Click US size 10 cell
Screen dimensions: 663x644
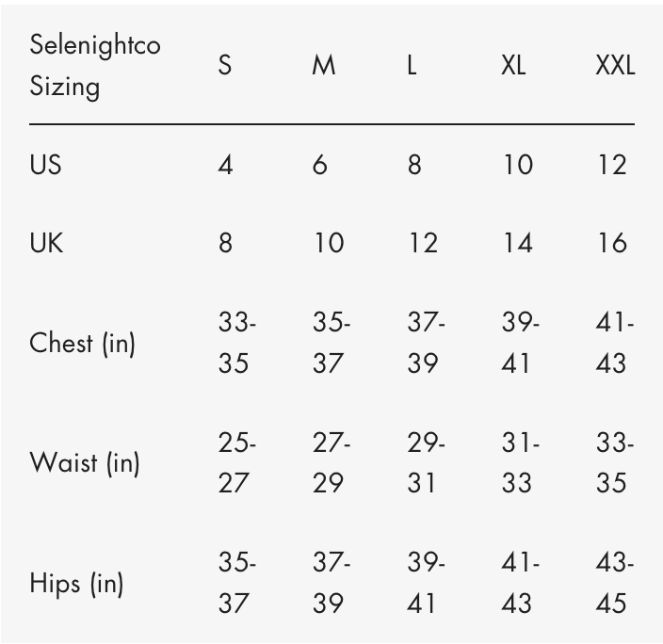(x=517, y=165)
